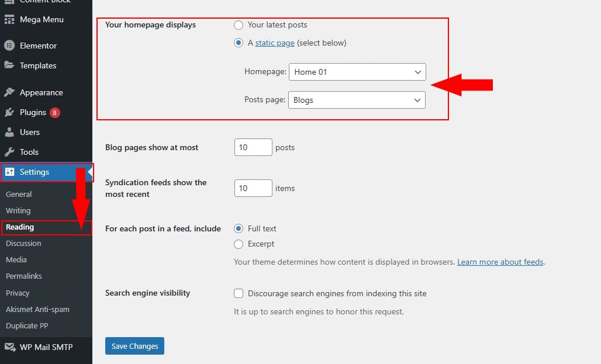This screenshot has height=364, width=601.
Task: Click the Elementor logo icon
Action: point(9,46)
